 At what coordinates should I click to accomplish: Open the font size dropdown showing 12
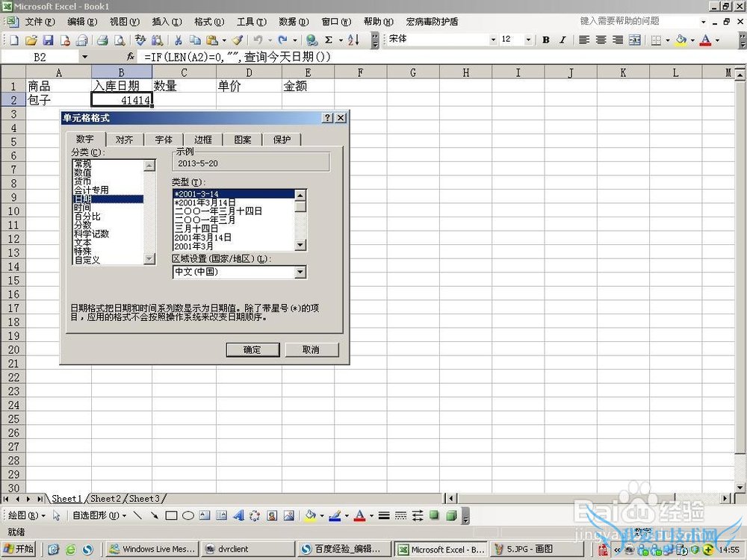[528, 40]
